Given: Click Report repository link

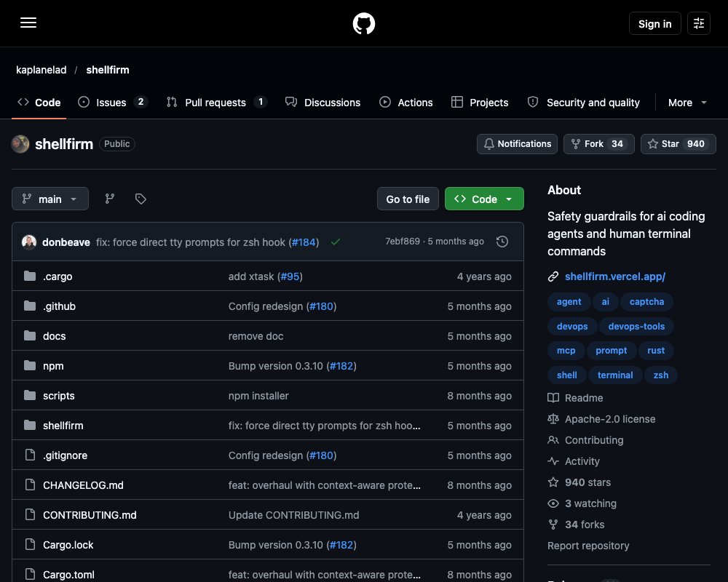Looking at the screenshot, I should click(x=588, y=546).
